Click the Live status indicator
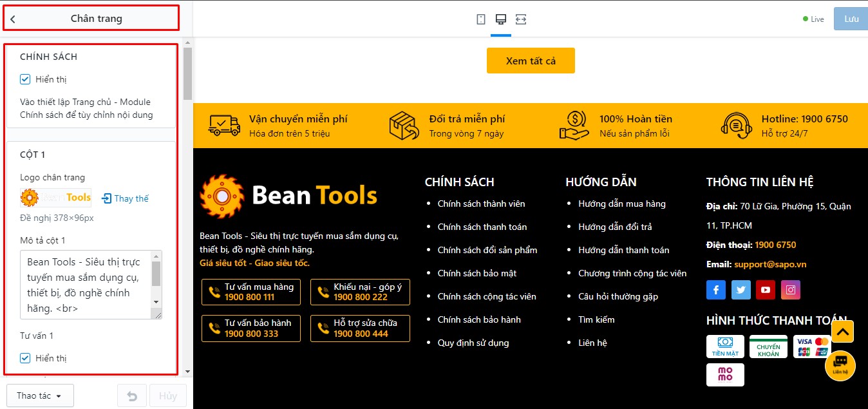868x409 pixels. (813, 19)
